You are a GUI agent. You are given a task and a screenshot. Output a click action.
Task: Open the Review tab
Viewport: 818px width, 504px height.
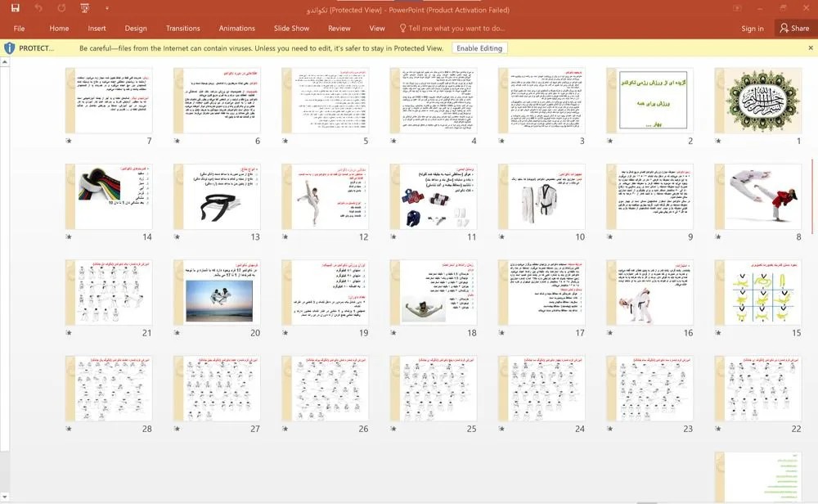click(x=339, y=28)
